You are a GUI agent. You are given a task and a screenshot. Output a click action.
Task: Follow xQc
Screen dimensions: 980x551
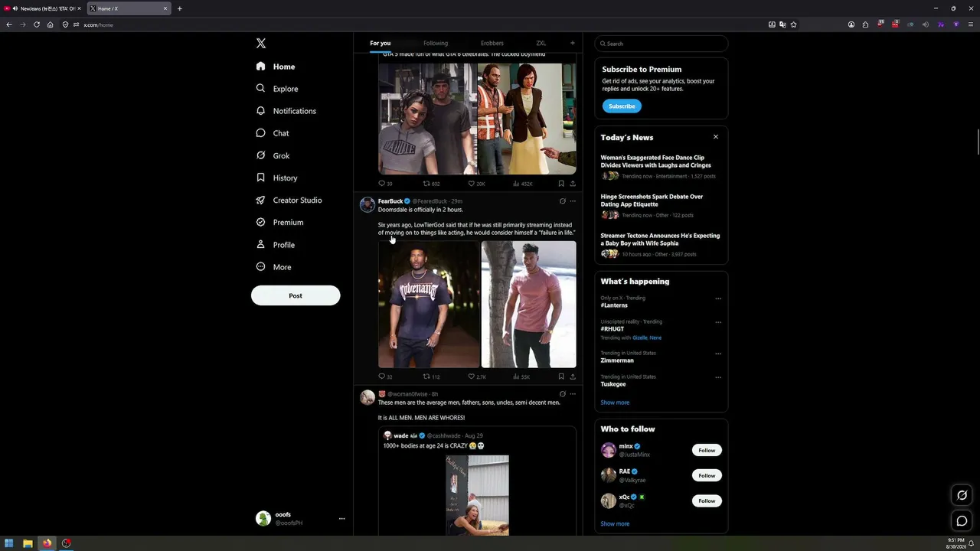click(707, 500)
